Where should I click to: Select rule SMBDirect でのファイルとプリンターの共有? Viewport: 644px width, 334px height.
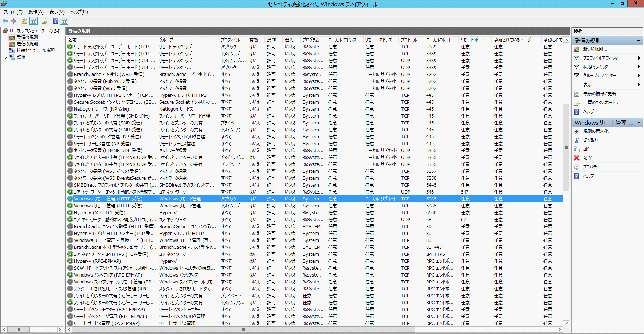pos(315,185)
